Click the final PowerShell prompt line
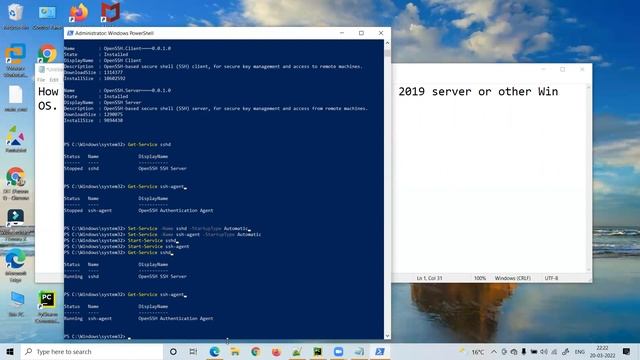The width and height of the screenshot is (640, 360). point(97,337)
